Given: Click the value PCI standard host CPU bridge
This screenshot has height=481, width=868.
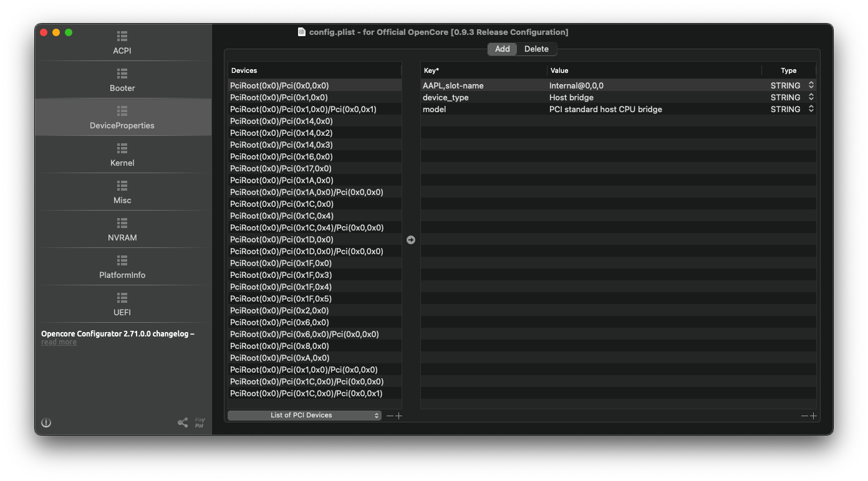Looking at the screenshot, I should [x=605, y=109].
